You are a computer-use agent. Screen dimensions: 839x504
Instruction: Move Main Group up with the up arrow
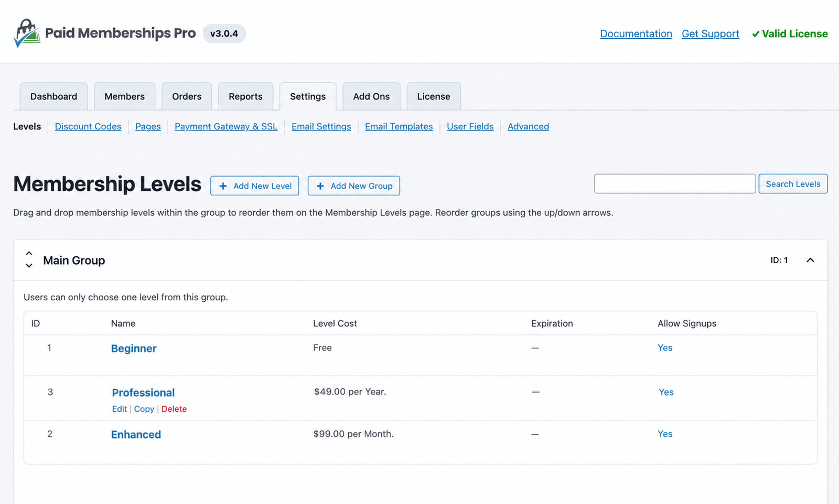click(x=29, y=254)
